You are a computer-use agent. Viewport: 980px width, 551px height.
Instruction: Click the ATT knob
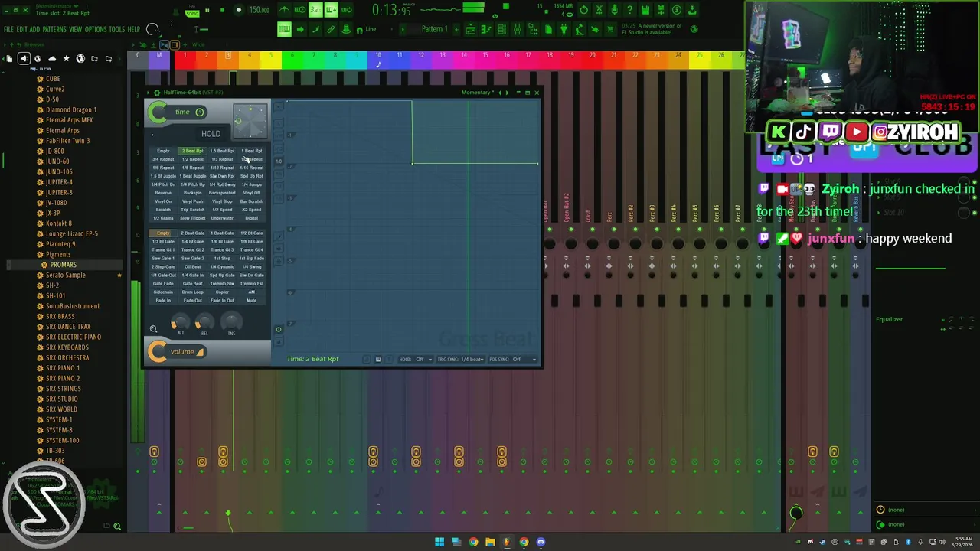pyautogui.click(x=181, y=322)
